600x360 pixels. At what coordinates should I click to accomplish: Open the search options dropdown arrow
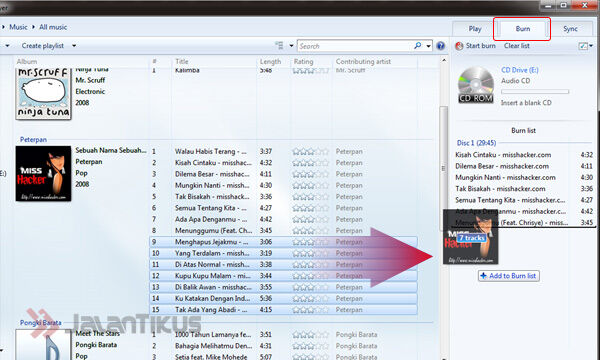[x=428, y=46]
